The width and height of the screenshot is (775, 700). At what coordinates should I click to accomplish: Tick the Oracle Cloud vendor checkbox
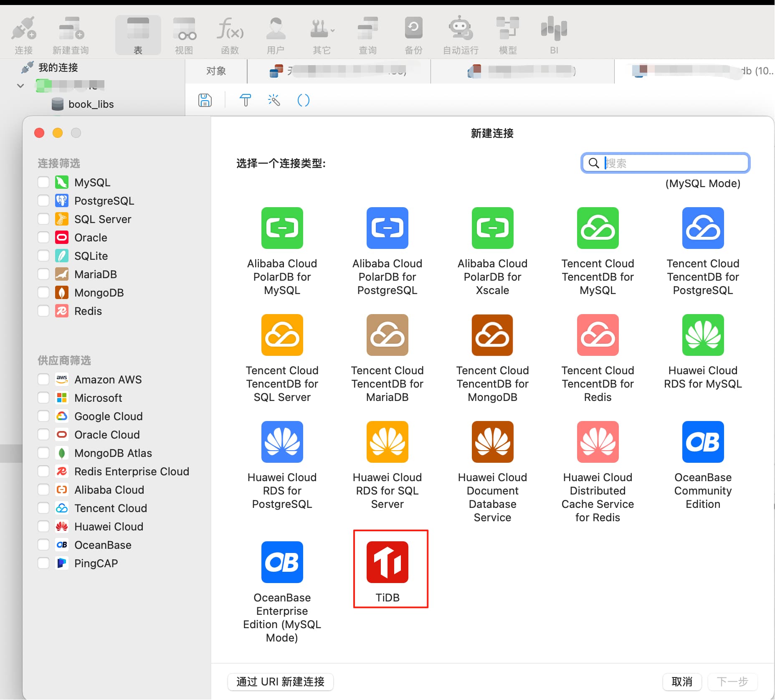point(43,434)
